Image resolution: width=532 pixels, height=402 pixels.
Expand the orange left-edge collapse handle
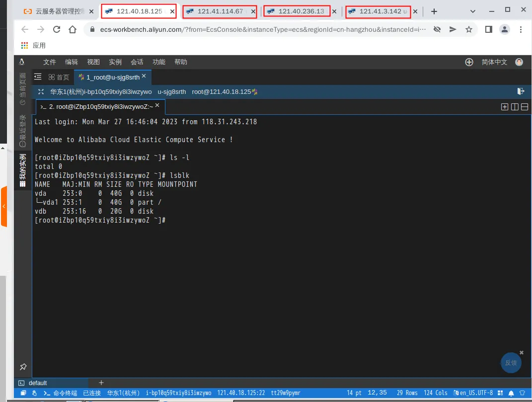(x=4, y=206)
